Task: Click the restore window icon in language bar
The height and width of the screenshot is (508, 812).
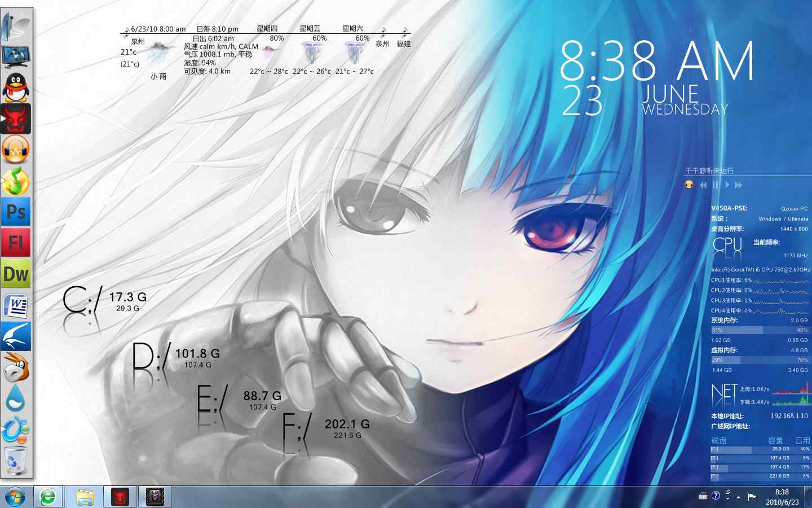Action: click(x=728, y=493)
